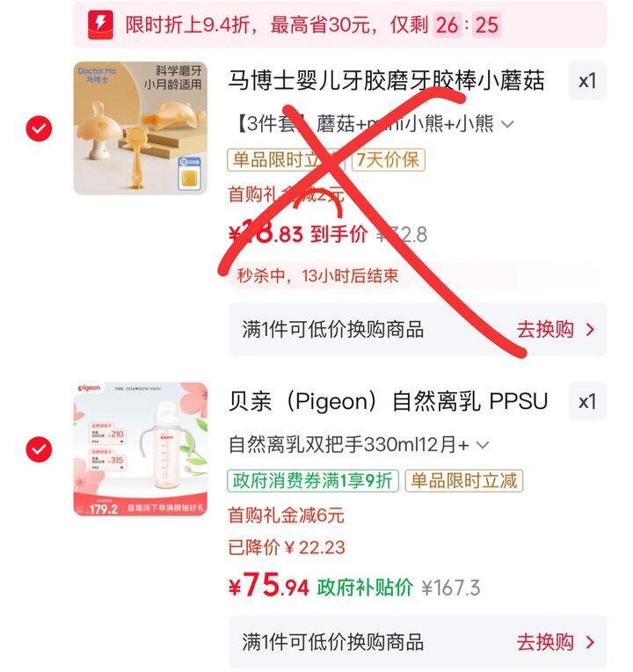Screen dimensions: 633x672
Task: Click the arrow beside the second 去换购
Action: (591, 642)
